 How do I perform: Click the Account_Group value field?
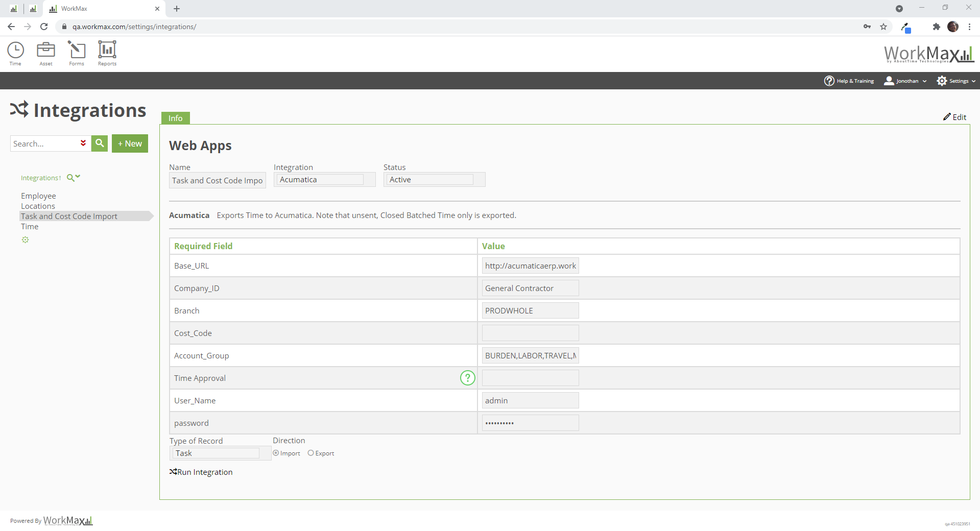[531, 355]
